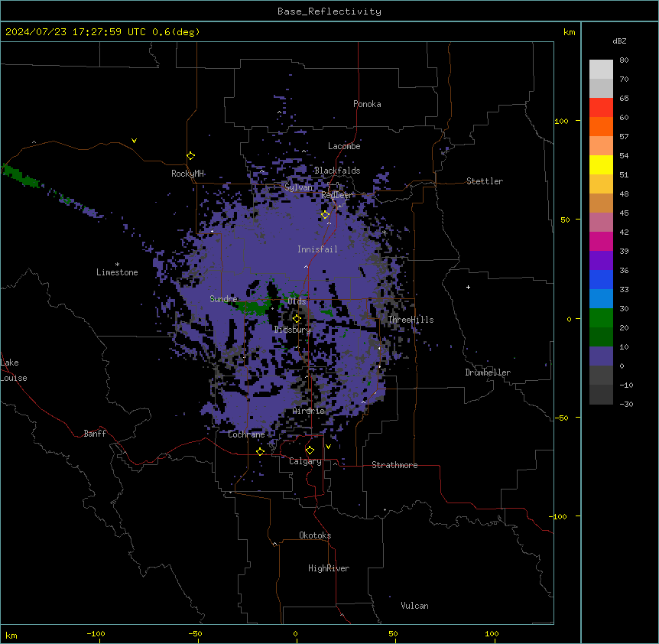The height and width of the screenshot is (644, 659).
Task: Click the Stettler label
Action: (485, 181)
